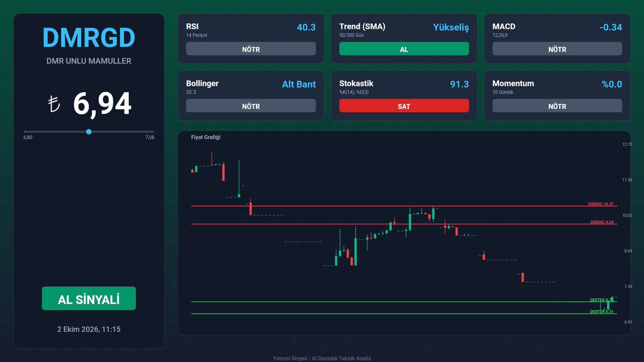Click the RSI value 40.3
The image size is (644, 362).
pos(306,27)
